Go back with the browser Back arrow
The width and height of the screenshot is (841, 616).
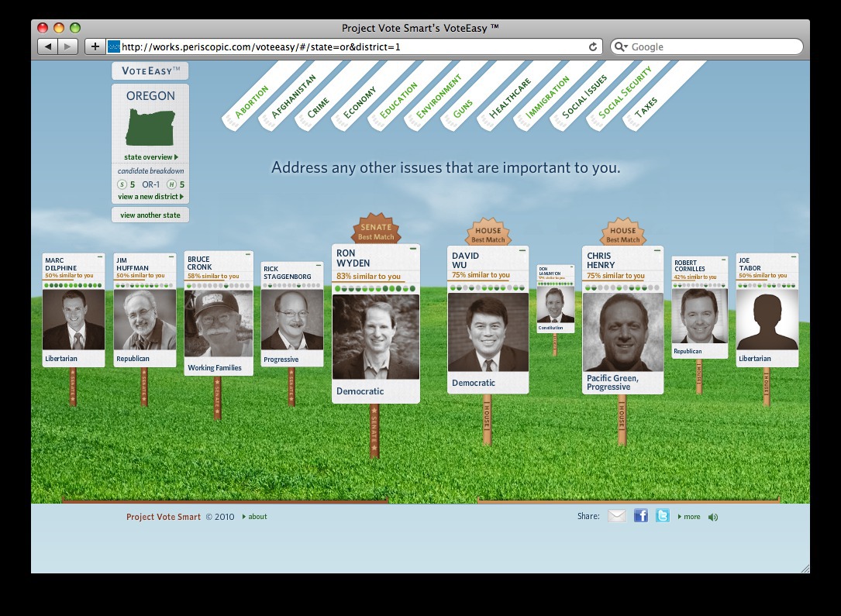48,46
